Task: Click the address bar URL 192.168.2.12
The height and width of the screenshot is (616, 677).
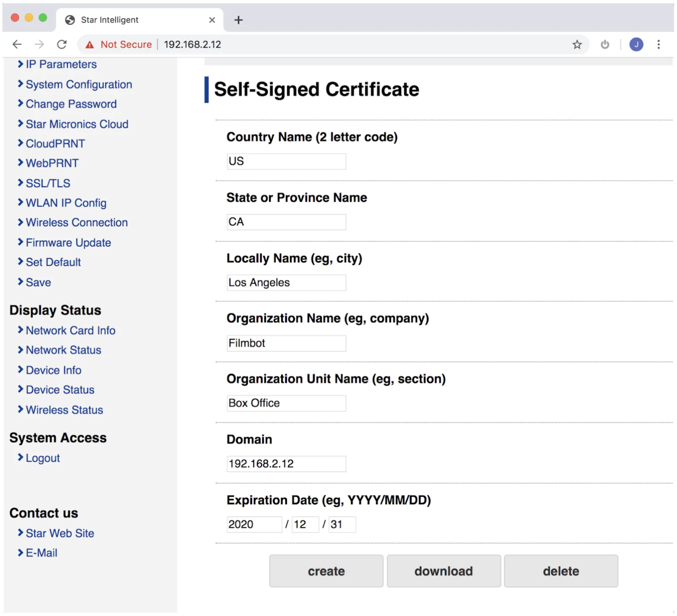Action: [192, 45]
